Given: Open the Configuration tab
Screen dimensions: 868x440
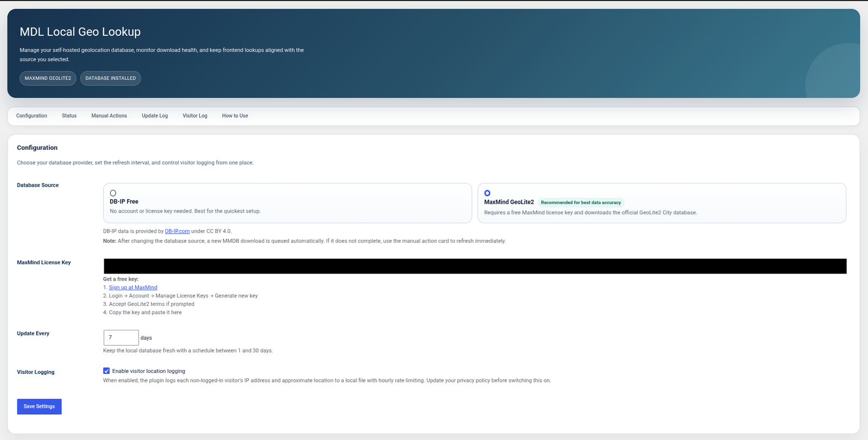Looking at the screenshot, I should (31, 116).
